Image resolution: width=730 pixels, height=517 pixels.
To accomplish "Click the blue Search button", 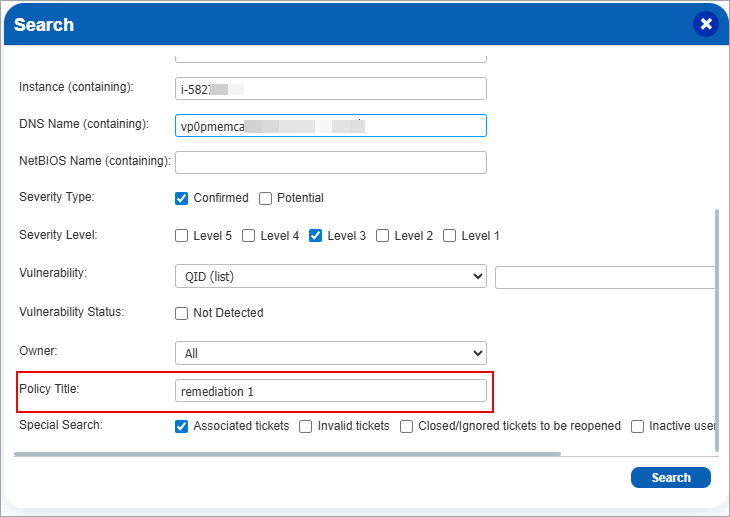I will [671, 477].
